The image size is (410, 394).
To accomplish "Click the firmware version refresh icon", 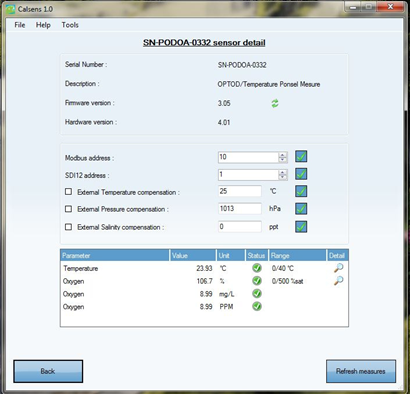I will 275,104.
